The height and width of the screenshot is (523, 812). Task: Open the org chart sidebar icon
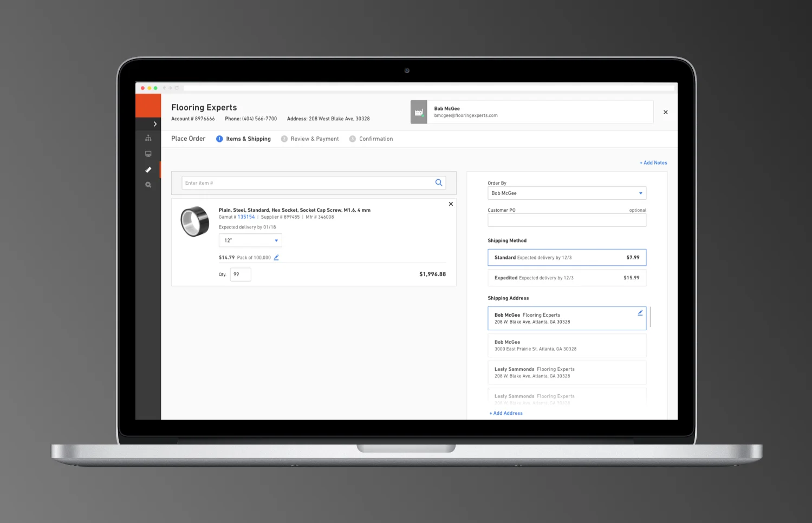pos(148,138)
